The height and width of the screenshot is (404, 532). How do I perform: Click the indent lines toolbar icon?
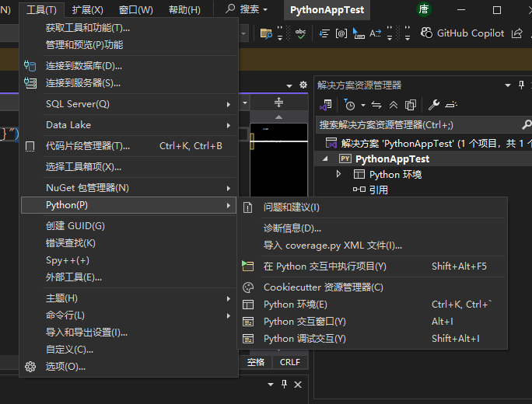(324, 33)
